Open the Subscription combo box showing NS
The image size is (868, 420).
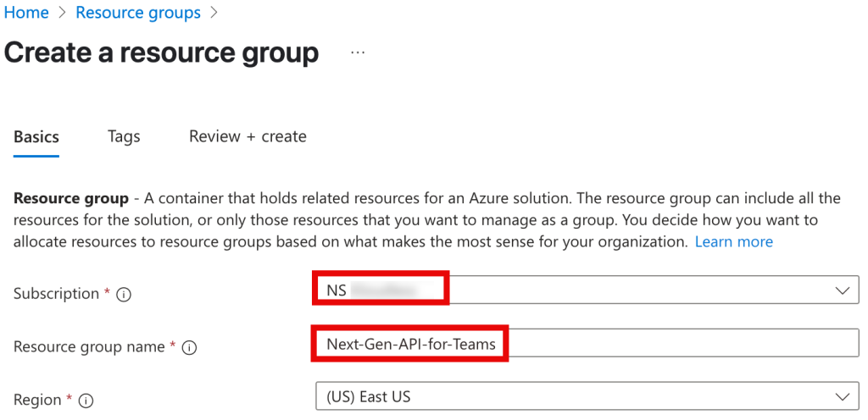click(x=587, y=290)
